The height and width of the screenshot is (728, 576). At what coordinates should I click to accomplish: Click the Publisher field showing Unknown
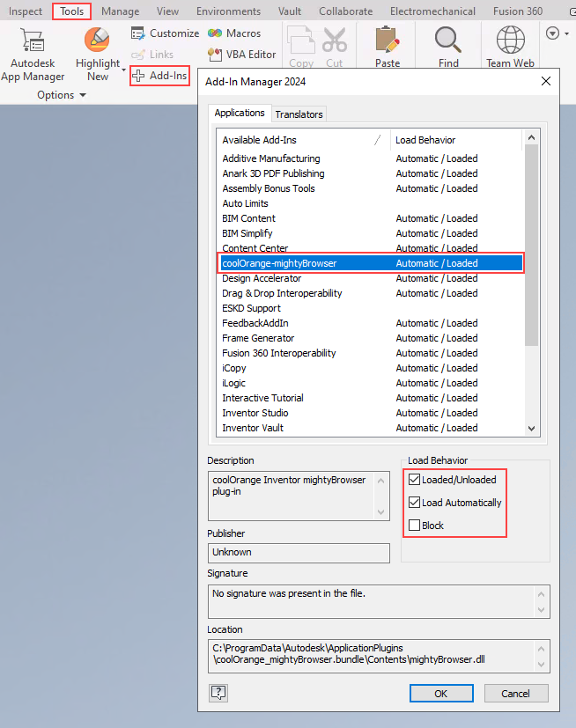tap(299, 553)
